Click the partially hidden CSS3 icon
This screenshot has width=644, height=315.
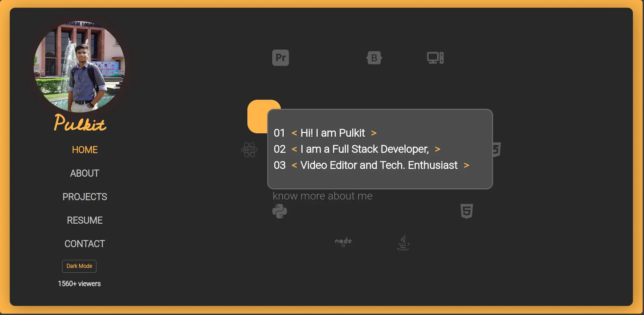(497, 150)
